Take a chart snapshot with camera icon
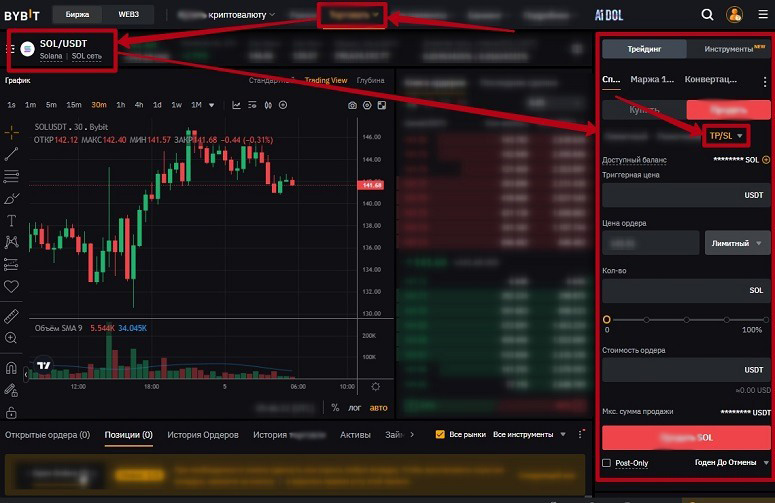This screenshot has height=503, width=775. [352, 105]
